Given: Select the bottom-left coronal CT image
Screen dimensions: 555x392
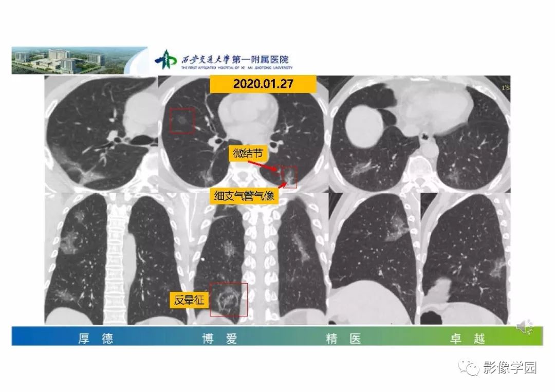Looking at the screenshot, I should (x=116, y=258).
